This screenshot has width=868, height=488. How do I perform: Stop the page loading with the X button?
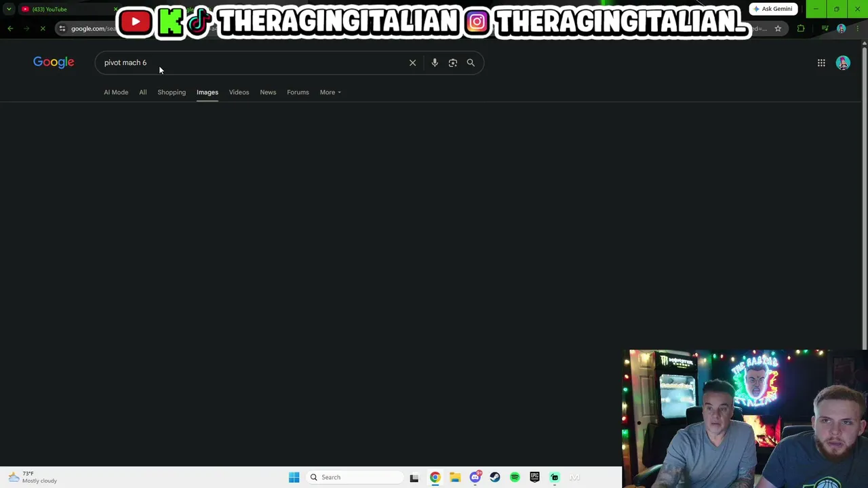[x=43, y=28]
